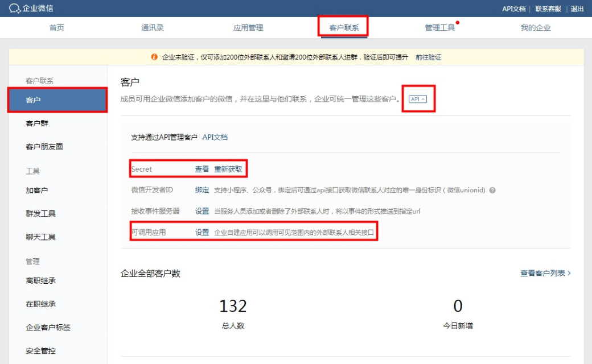Screen dimensions: 592x364
Task: Select 离职继承 in sidebar
Action: click(x=40, y=280)
